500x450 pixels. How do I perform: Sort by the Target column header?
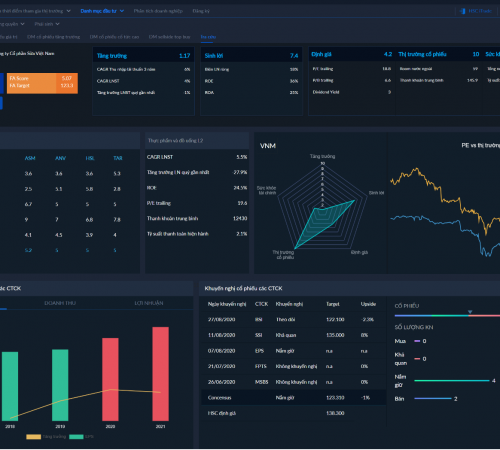click(333, 304)
